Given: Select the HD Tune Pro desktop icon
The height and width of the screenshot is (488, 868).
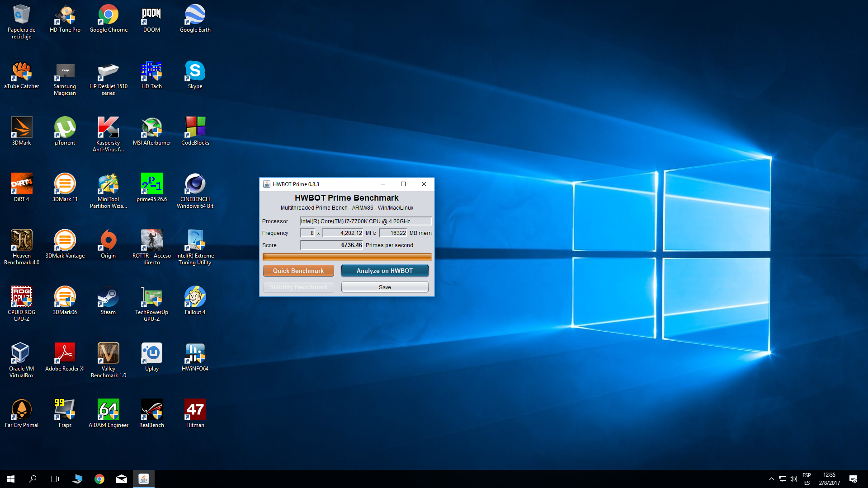Looking at the screenshot, I should pos(65,19).
